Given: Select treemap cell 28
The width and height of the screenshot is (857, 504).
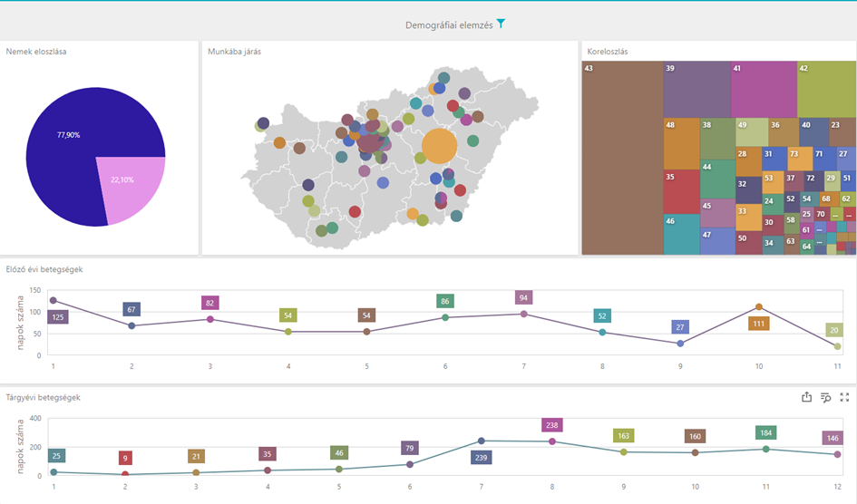Looking at the screenshot, I should [x=749, y=161].
